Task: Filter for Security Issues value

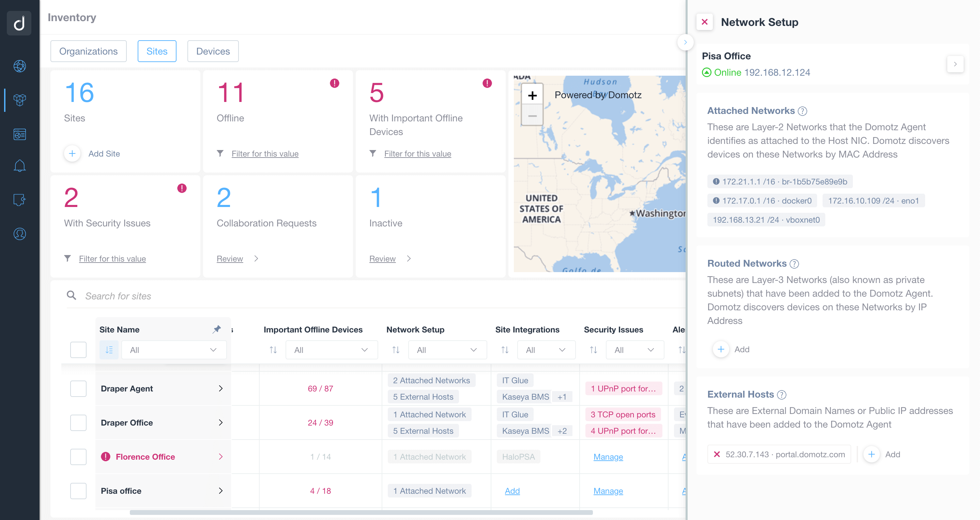Action: [112, 258]
